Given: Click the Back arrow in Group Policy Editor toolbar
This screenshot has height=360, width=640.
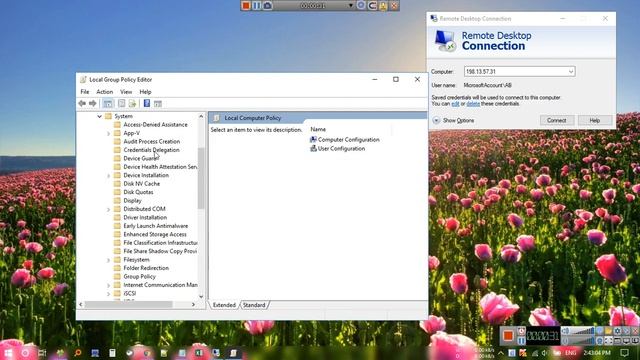Looking at the screenshot, I should [82, 103].
